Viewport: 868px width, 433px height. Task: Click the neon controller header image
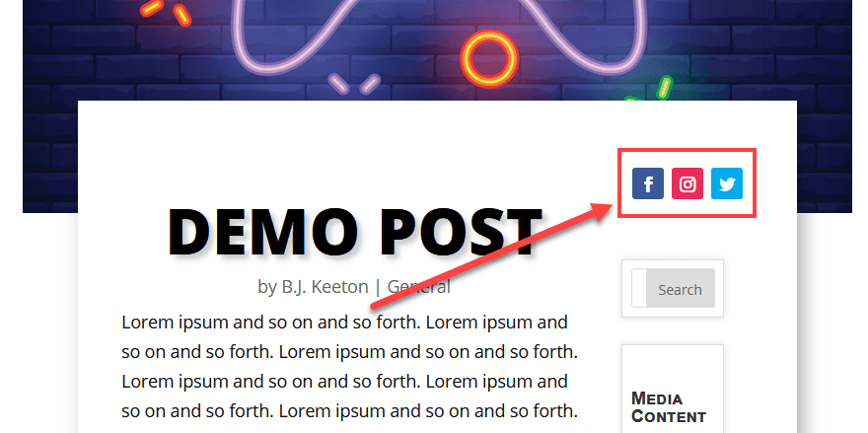437,50
